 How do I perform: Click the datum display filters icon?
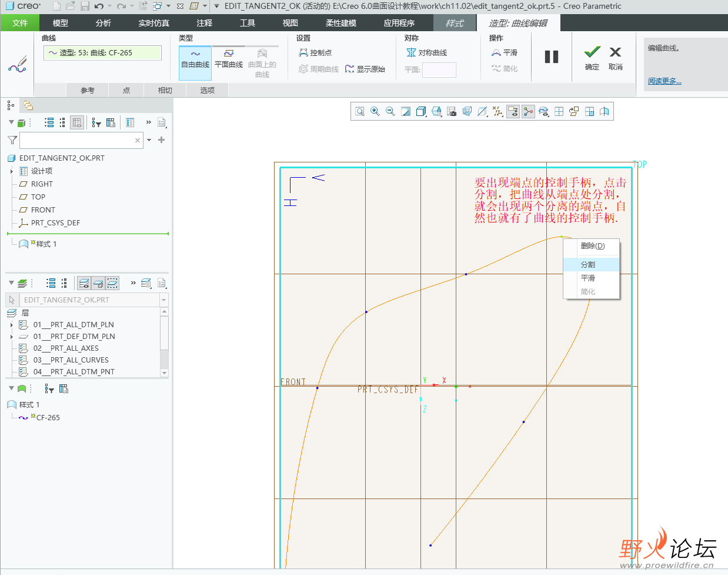(x=482, y=111)
